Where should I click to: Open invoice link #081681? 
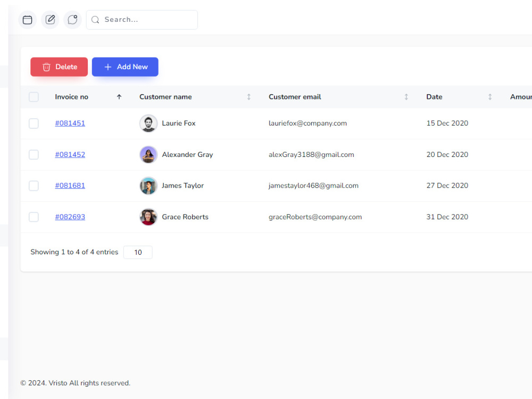point(70,186)
